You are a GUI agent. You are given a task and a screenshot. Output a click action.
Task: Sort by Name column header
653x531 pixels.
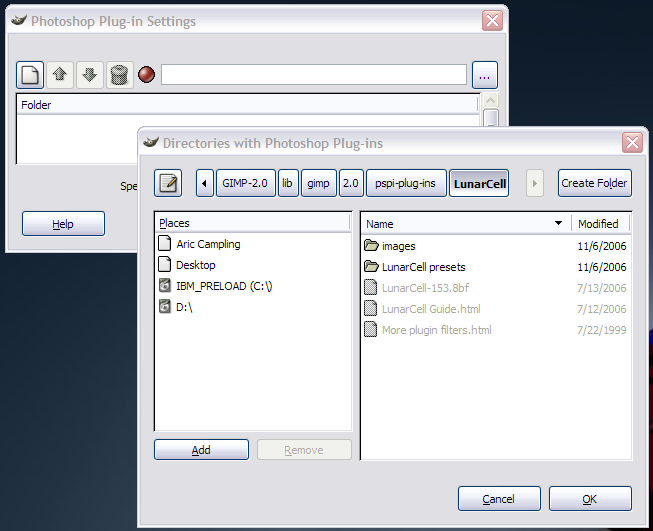tap(466, 224)
